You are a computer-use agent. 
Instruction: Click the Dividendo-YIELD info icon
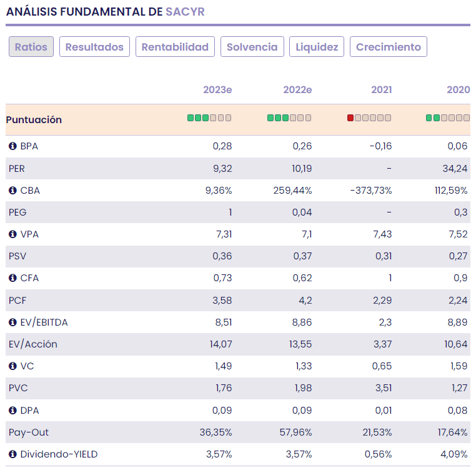[12, 454]
